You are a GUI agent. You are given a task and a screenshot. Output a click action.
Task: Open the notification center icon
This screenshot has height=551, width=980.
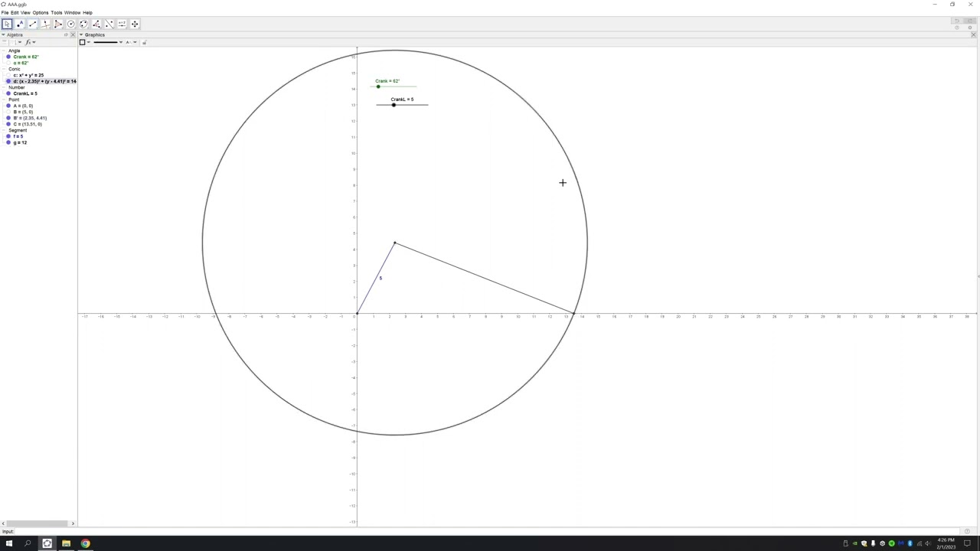coord(967,543)
